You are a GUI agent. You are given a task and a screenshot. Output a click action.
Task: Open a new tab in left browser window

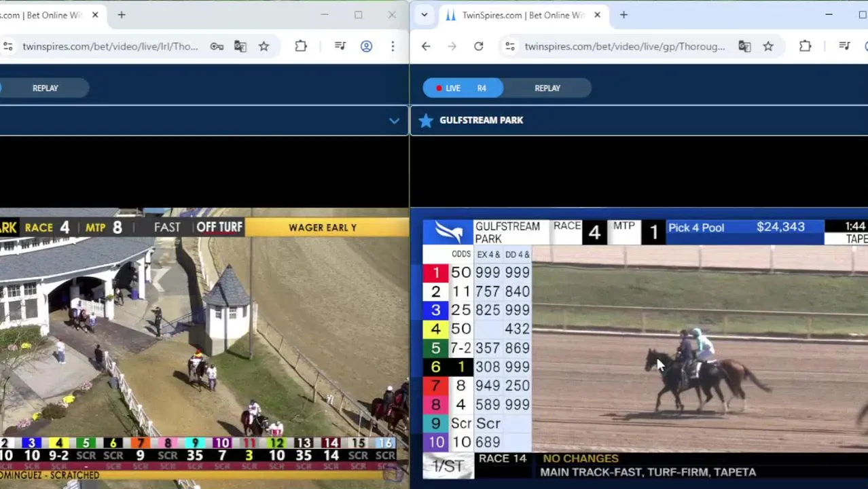122,15
